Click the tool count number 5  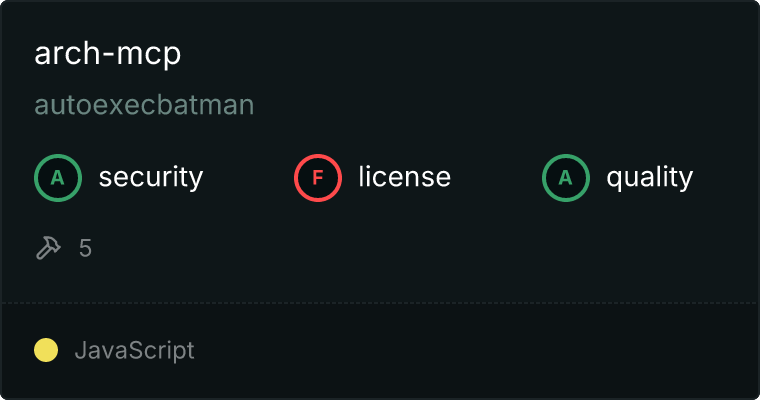tap(86, 248)
